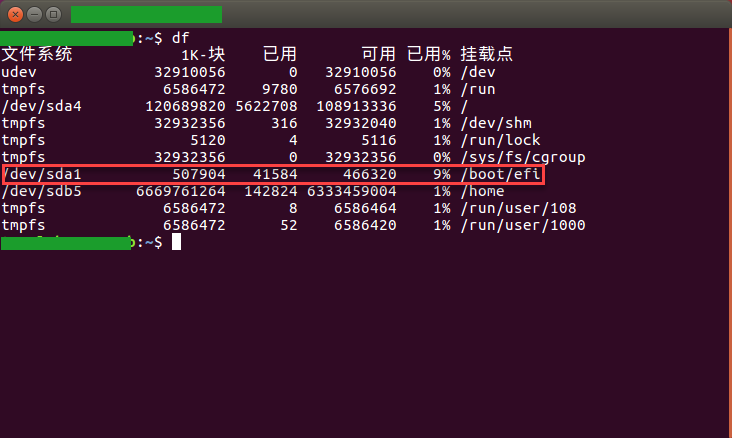732x438 pixels.
Task: Click the typed df command text
Action: pyautogui.click(x=180, y=38)
